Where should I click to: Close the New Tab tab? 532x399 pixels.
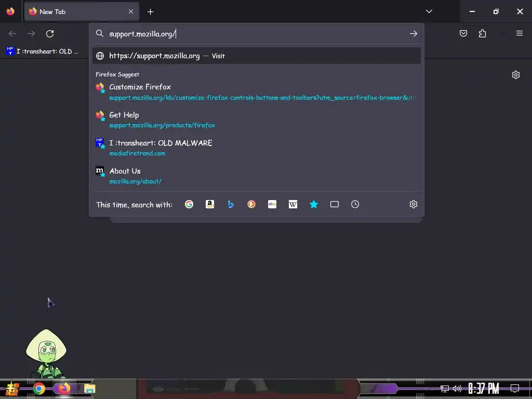(x=131, y=11)
